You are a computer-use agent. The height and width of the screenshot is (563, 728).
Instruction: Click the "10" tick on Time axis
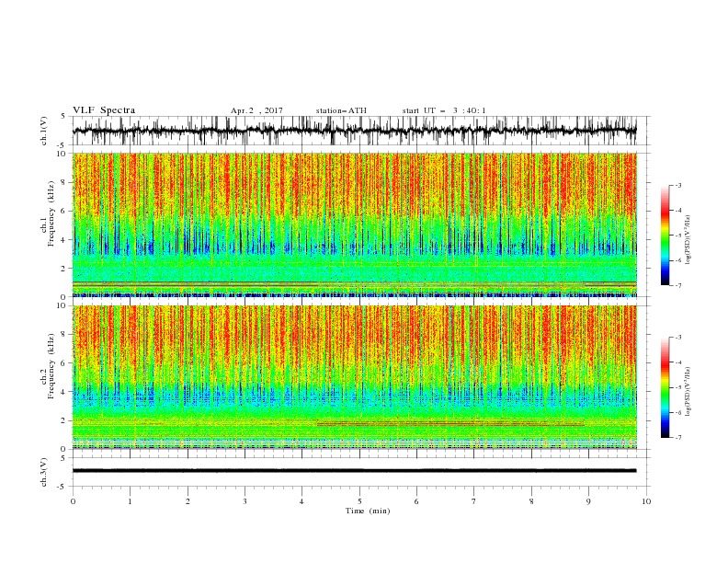[646, 501]
